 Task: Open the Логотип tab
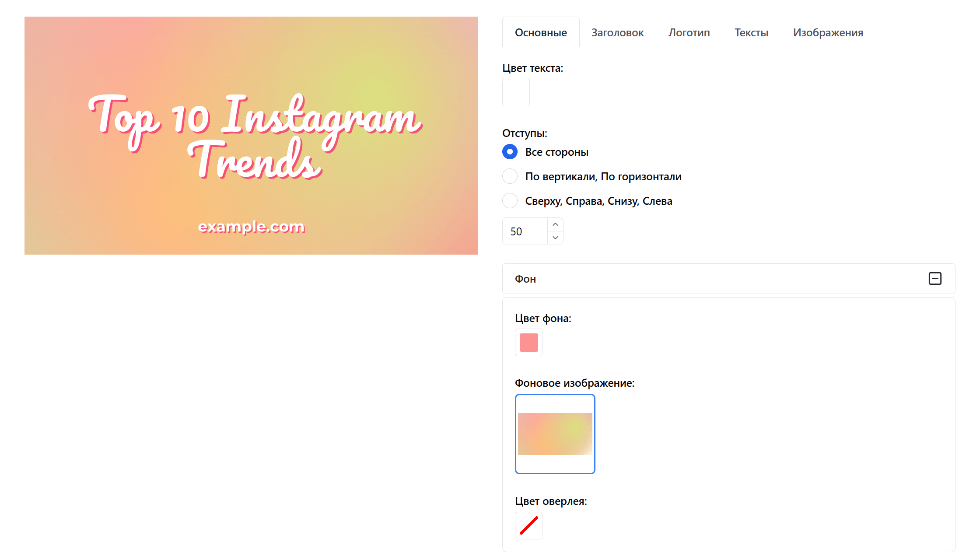pos(689,33)
